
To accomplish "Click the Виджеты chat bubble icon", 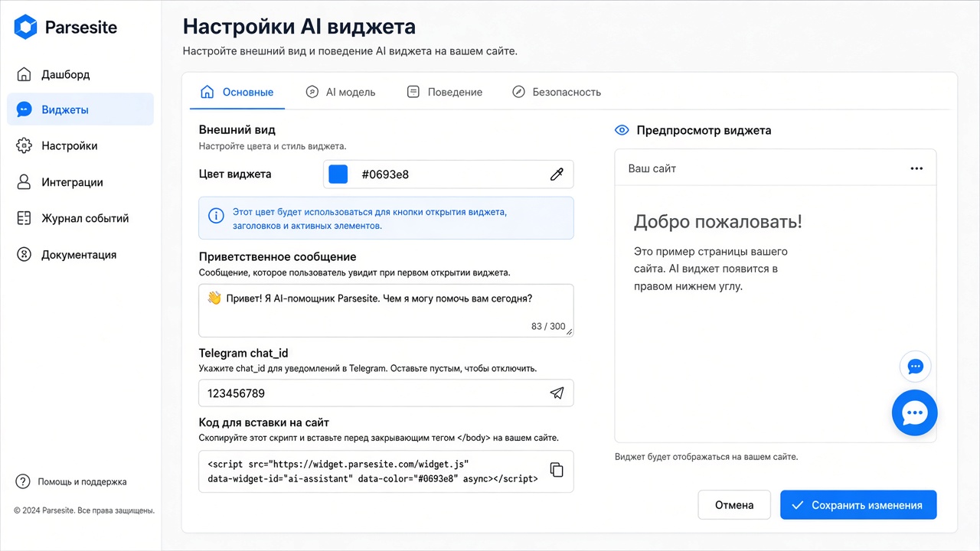I will coord(24,109).
